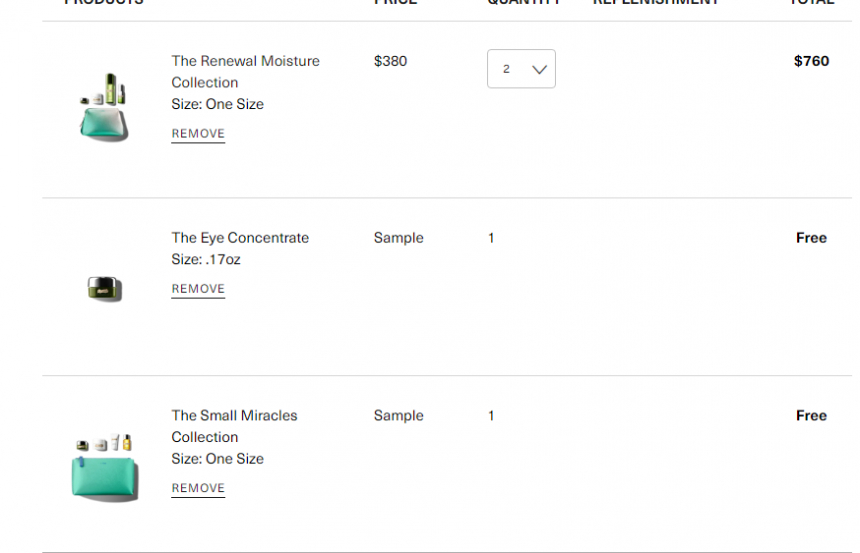Image resolution: width=860 pixels, height=553 pixels.
Task: Click the $380 price of Renewal Collection
Action: [x=391, y=61]
